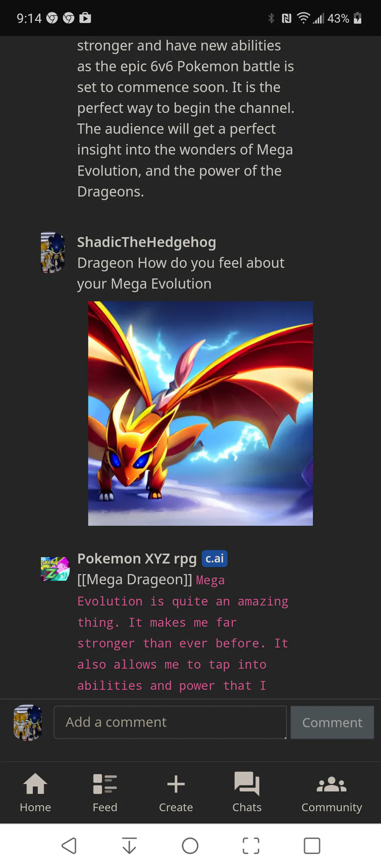This screenshot has width=381, height=868.
Task: Tap your profile picture beside comment box
Action: (x=28, y=722)
